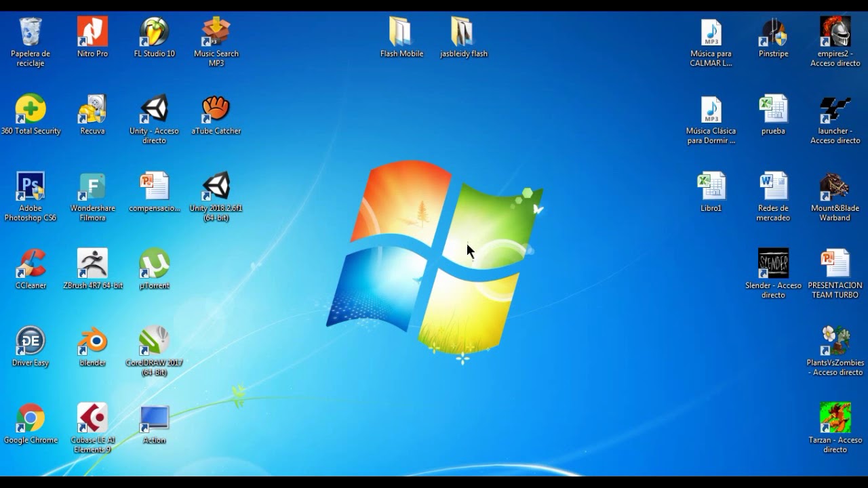Select PRESENTACION TEAM TURBO file
Image resolution: width=868 pixels, height=488 pixels.
click(835, 264)
